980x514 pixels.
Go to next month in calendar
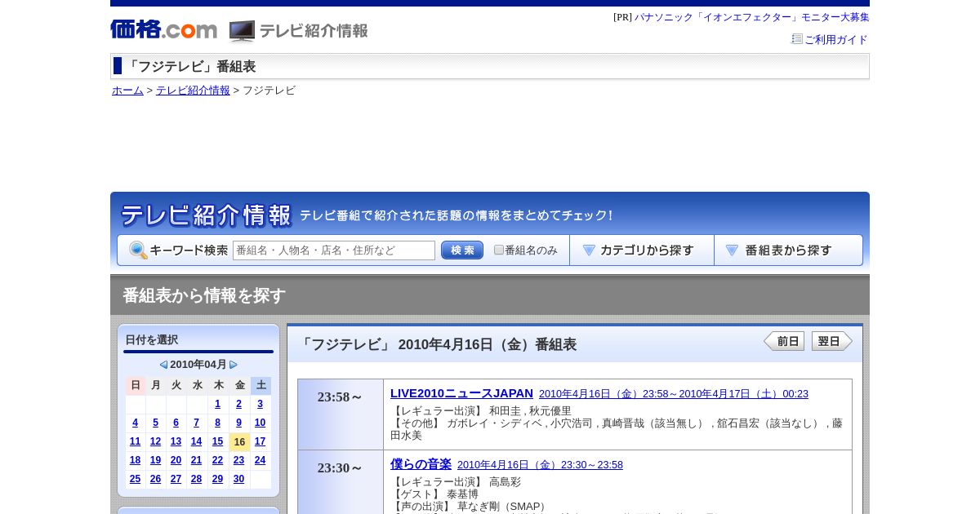[x=234, y=365]
